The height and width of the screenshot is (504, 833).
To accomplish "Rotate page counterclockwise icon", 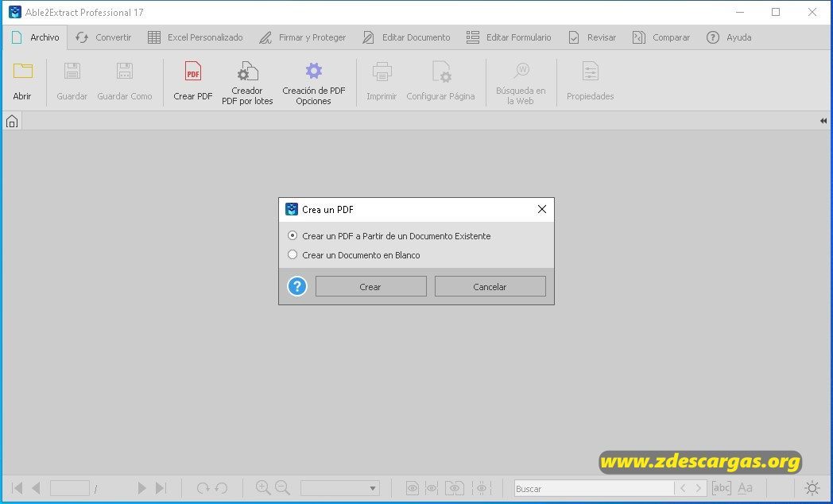I will point(222,487).
